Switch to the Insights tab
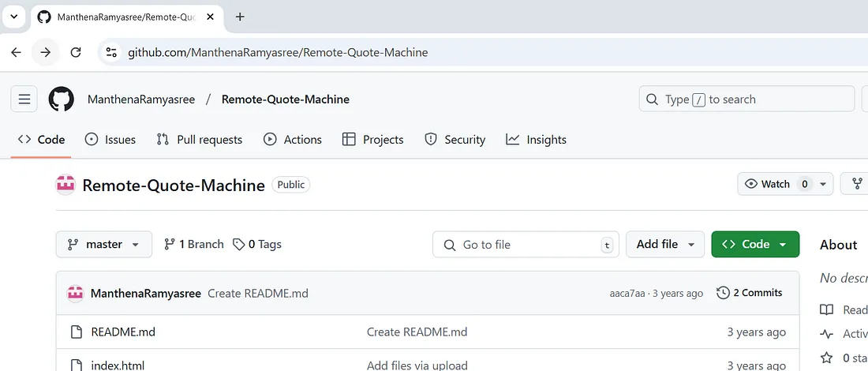The width and height of the screenshot is (868, 371). pos(536,140)
